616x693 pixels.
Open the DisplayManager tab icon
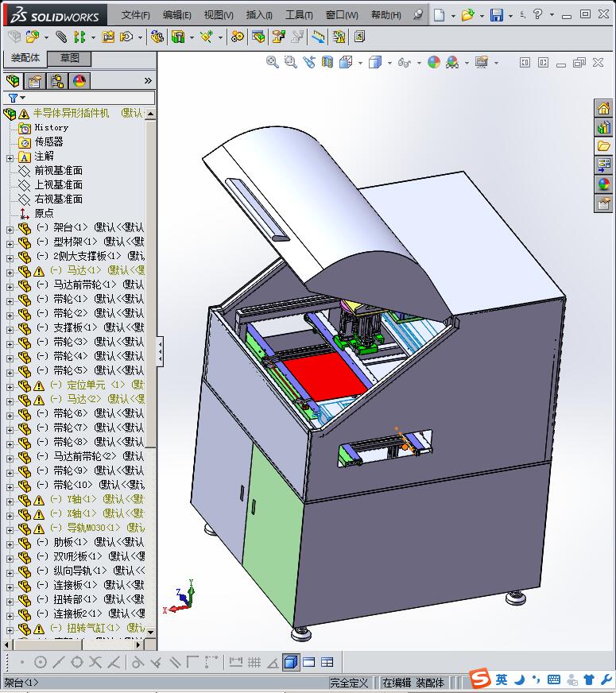[79, 81]
